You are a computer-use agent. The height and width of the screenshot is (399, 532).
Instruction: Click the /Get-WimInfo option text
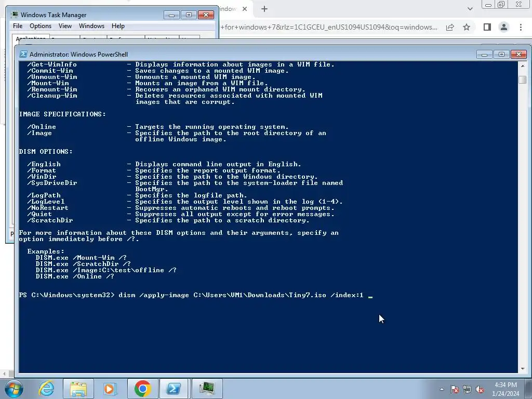52,64
